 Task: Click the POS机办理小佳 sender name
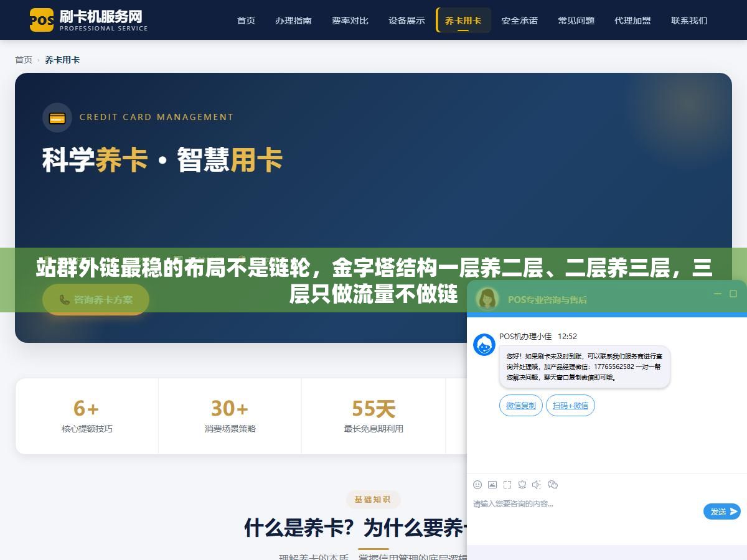point(525,336)
